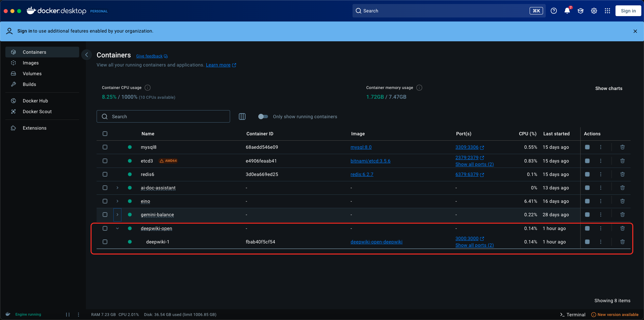This screenshot has height=320, width=644.
Task: Open more actions for deepwiki-1
Action: [601, 242]
